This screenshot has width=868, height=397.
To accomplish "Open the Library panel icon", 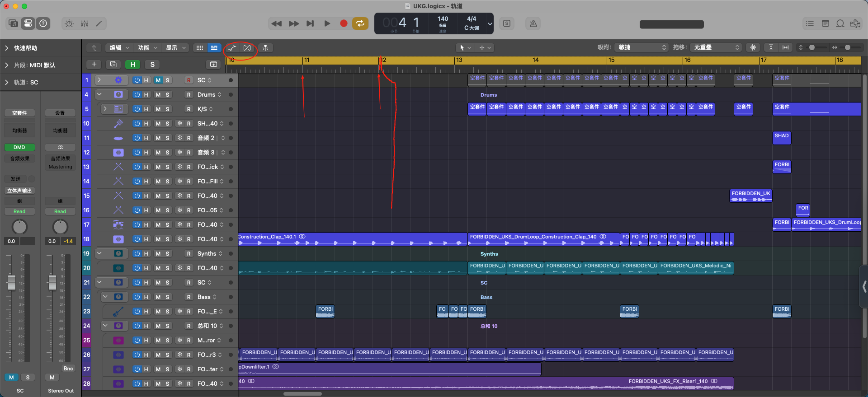I will click(x=13, y=23).
